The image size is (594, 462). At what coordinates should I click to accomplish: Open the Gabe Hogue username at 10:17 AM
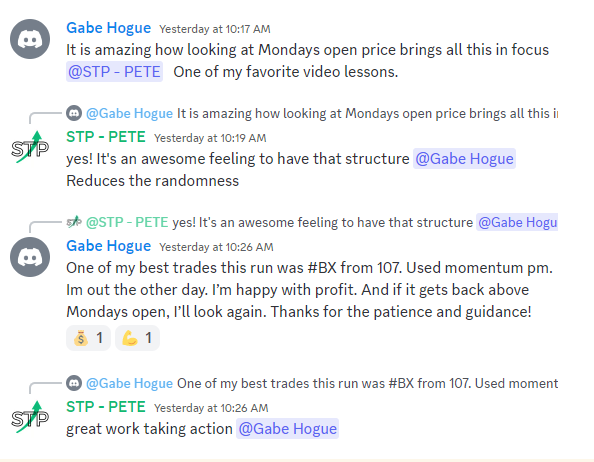point(109,28)
